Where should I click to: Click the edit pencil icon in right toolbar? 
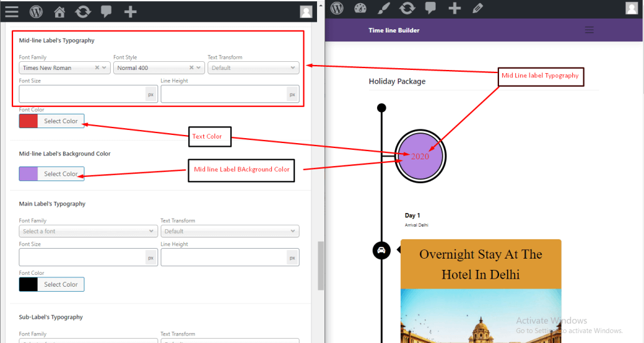click(x=478, y=8)
